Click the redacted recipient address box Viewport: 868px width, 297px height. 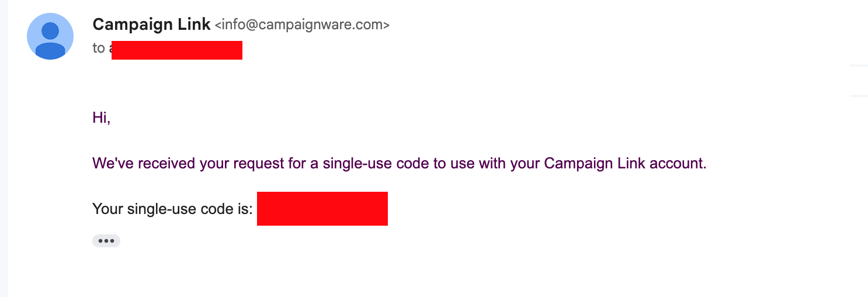[177, 50]
